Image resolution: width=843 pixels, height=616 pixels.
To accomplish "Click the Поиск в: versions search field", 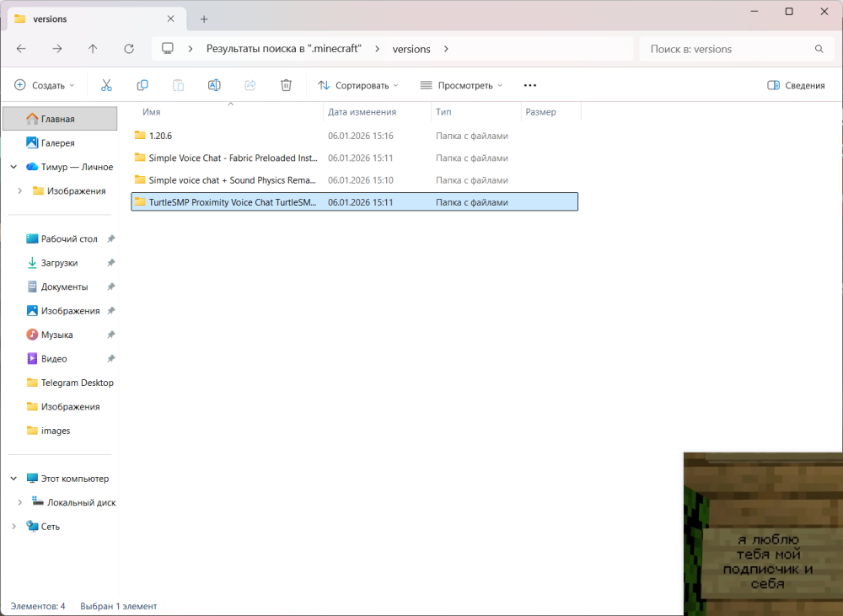I will pyautogui.click(x=736, y=49).
